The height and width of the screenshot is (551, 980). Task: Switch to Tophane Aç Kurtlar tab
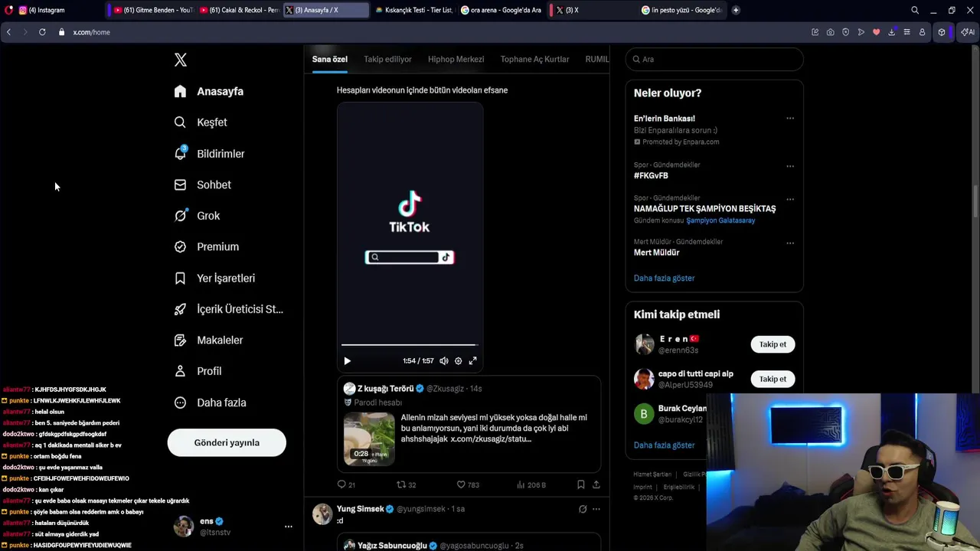[534, 59]
